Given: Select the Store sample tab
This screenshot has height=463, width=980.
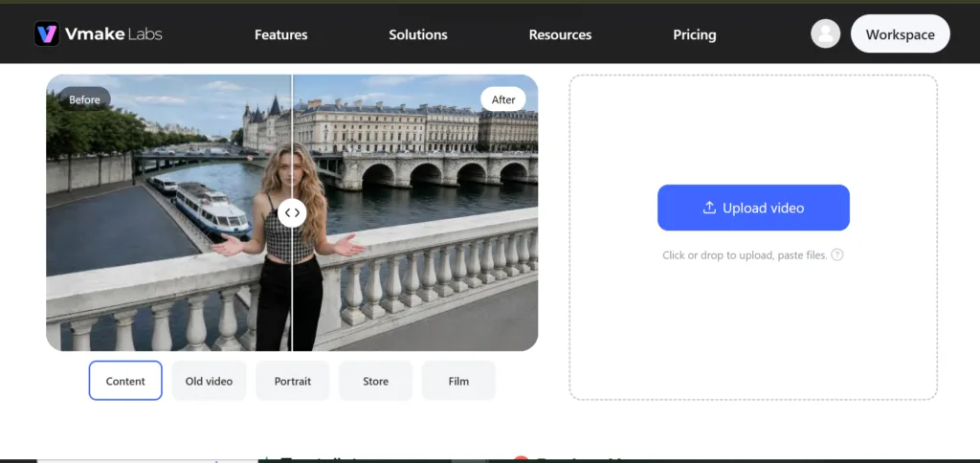Looking at the screenshot, I should 375,381.
